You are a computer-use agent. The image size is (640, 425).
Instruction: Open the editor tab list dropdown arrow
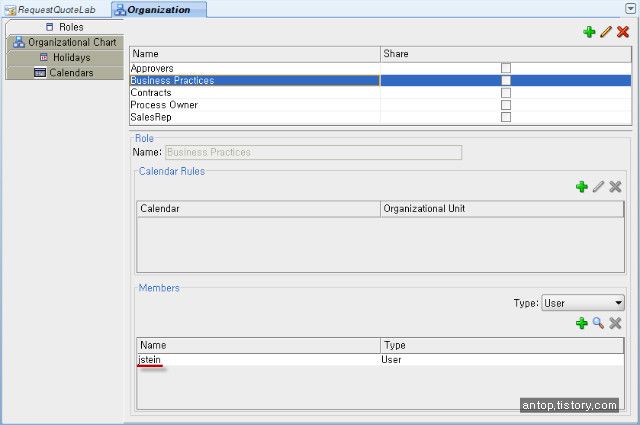point(630,8)
